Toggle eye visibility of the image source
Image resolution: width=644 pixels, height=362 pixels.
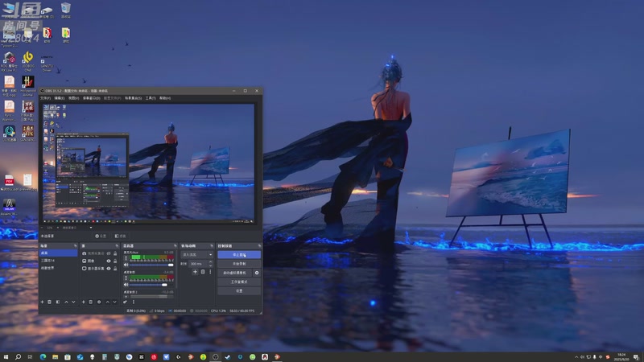pos(109,261)
